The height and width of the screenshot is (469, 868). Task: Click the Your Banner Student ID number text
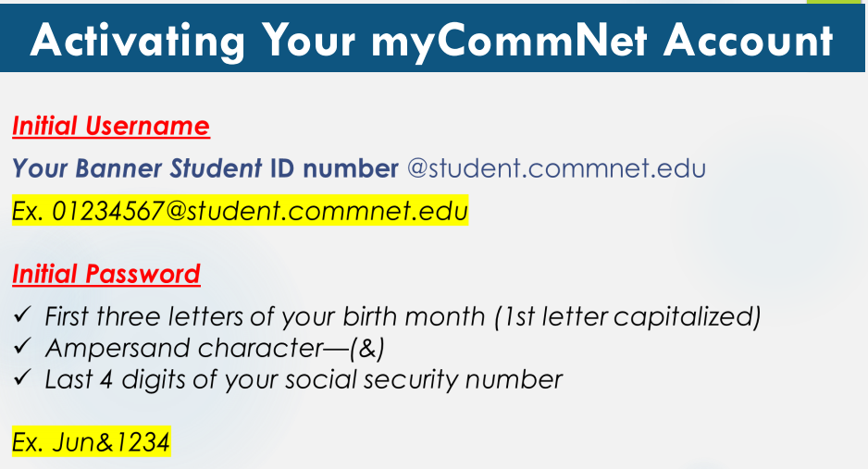pyautogui.click(x=205, y=168)
